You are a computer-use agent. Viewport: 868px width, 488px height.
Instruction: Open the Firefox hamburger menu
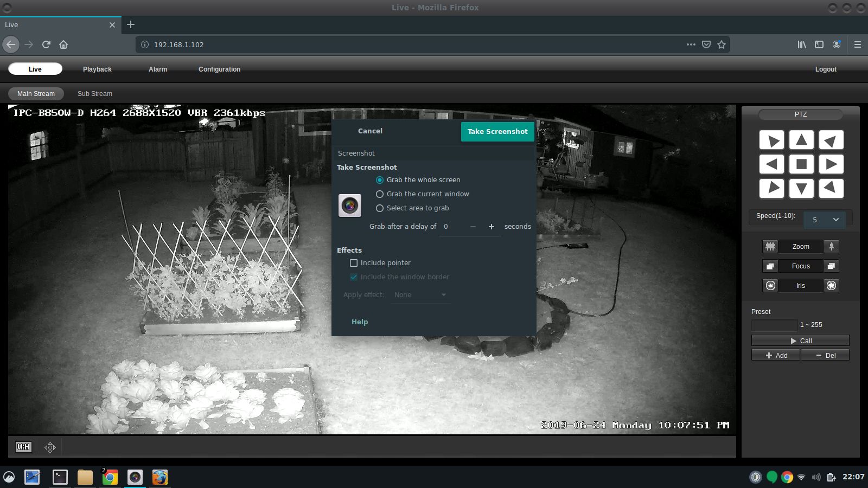tap(857, 44)
